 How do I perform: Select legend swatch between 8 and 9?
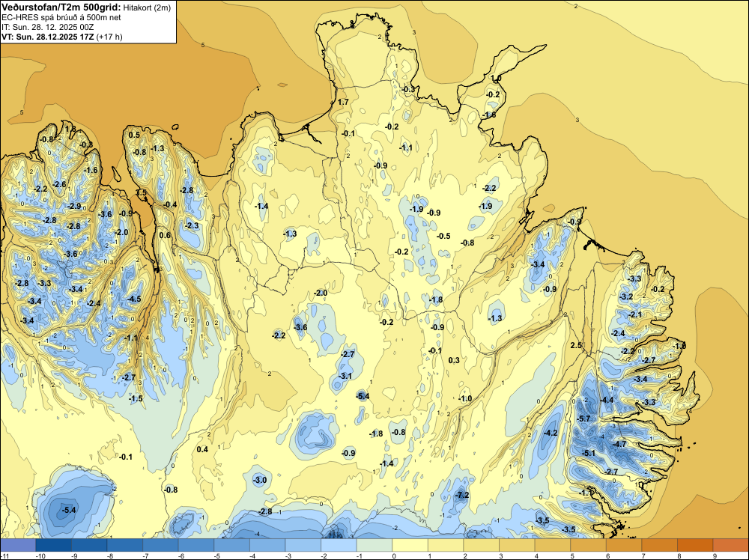coord(695,545)
